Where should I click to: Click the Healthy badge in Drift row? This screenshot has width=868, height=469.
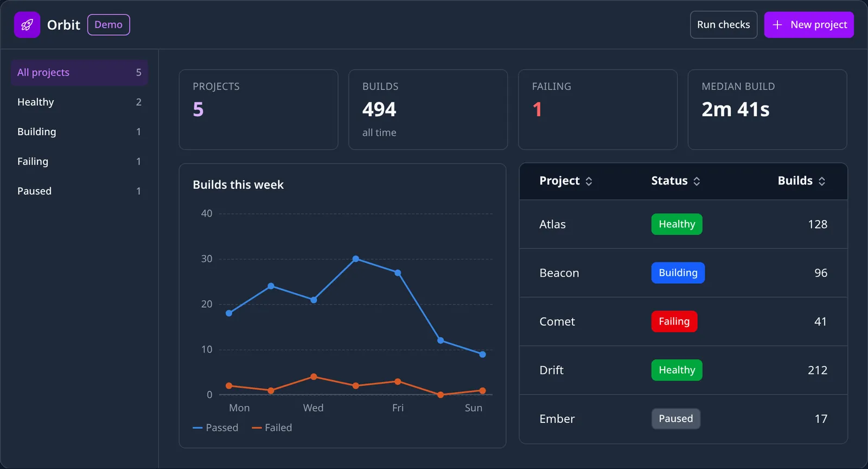pyautogui.click(x=676, y=370)
